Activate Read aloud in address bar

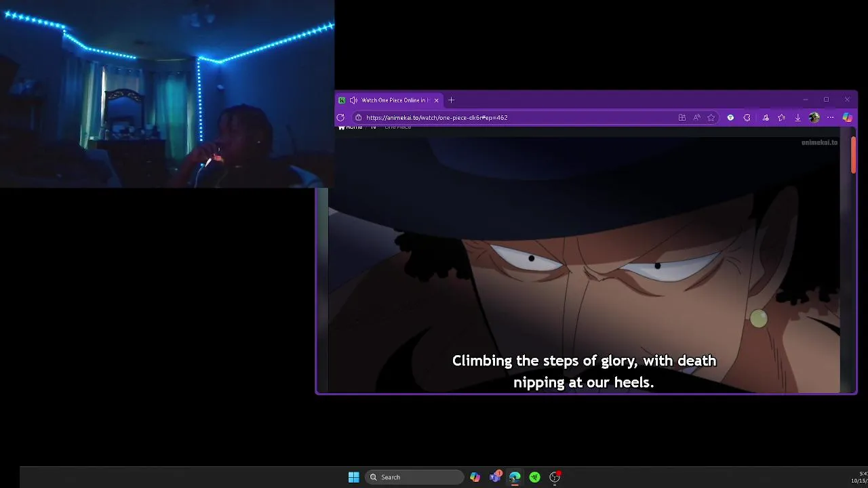pos(696,117)
